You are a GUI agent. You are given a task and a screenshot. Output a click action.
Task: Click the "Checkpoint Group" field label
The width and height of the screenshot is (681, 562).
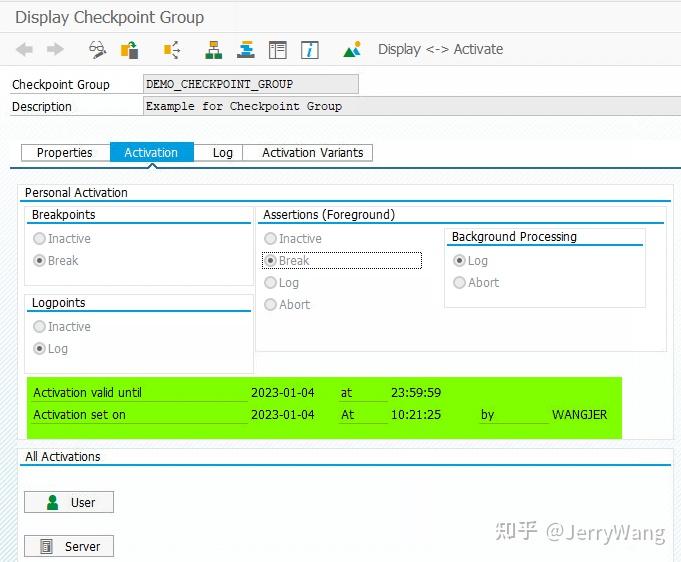tap(61, 85)
